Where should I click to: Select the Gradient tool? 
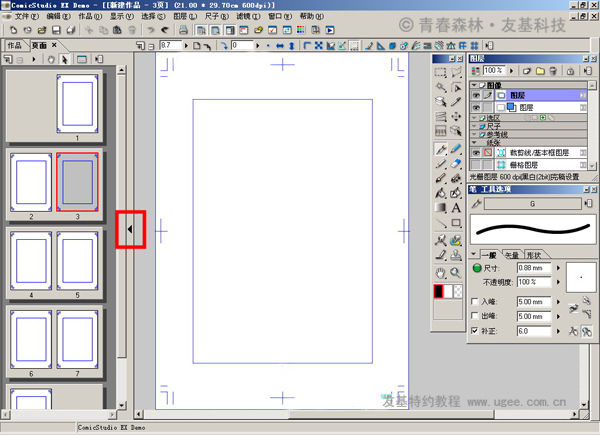click(440, 208)
